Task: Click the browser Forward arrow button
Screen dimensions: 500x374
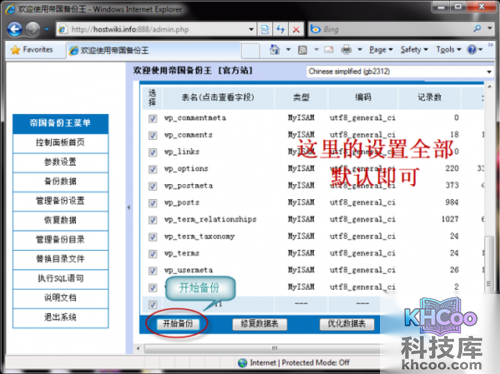Action: (x=33, y=29)
